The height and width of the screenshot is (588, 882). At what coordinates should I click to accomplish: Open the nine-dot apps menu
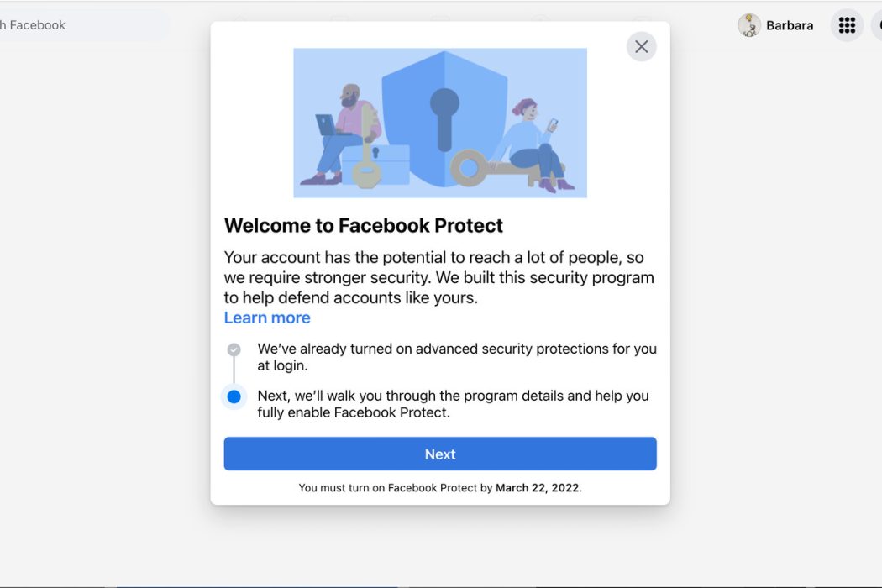tap(847, 25)
